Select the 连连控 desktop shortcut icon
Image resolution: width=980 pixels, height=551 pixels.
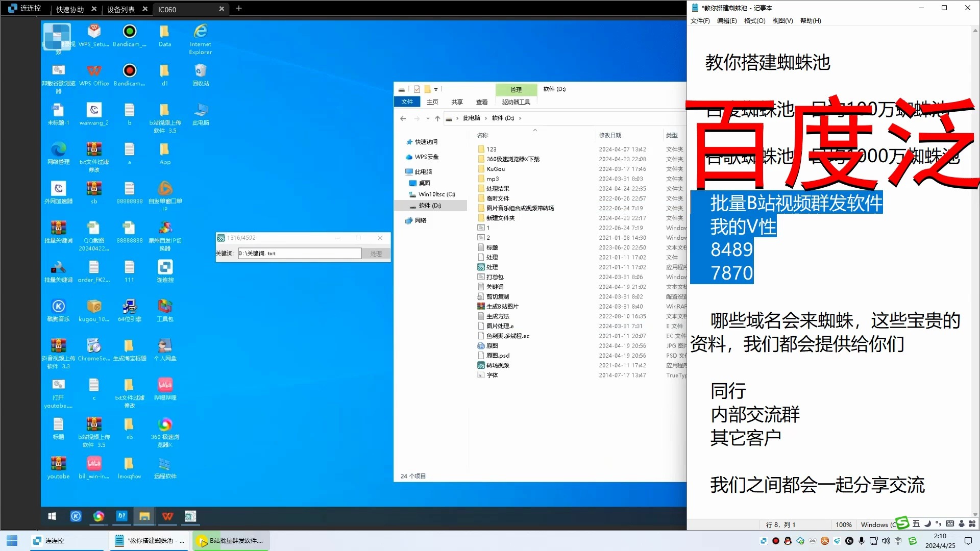click(x=165, y=271)
